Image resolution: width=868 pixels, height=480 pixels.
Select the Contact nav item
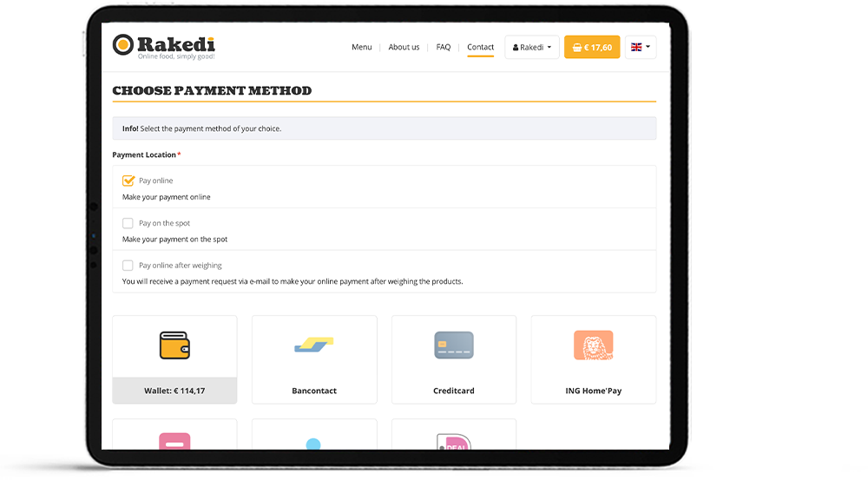(480, 47)
